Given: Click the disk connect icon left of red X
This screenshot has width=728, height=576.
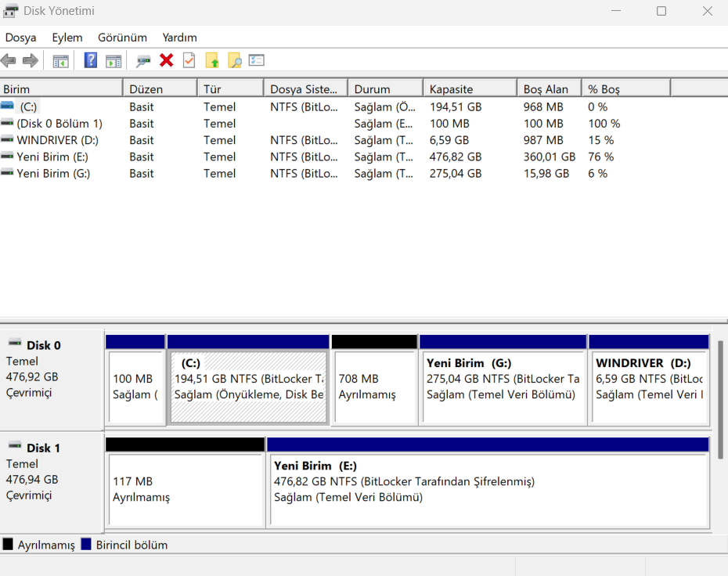Looking at the screenshot, I should 143,61.
